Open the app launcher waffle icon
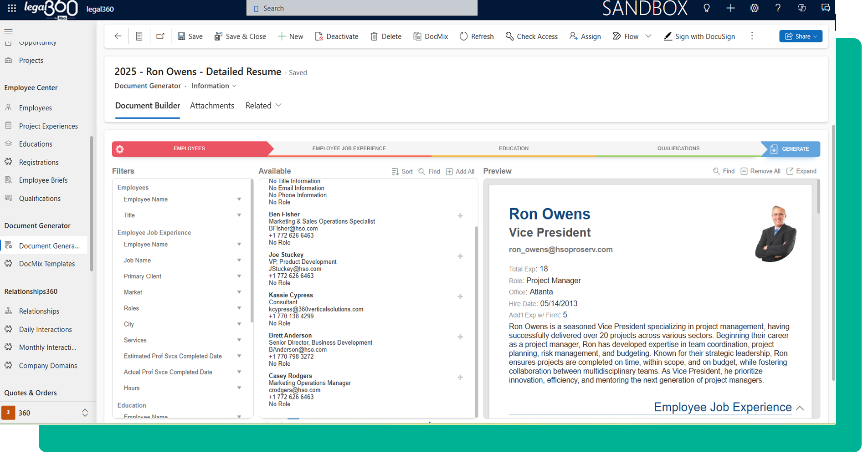This screenshot has height=470, width=868. (12, 8)
